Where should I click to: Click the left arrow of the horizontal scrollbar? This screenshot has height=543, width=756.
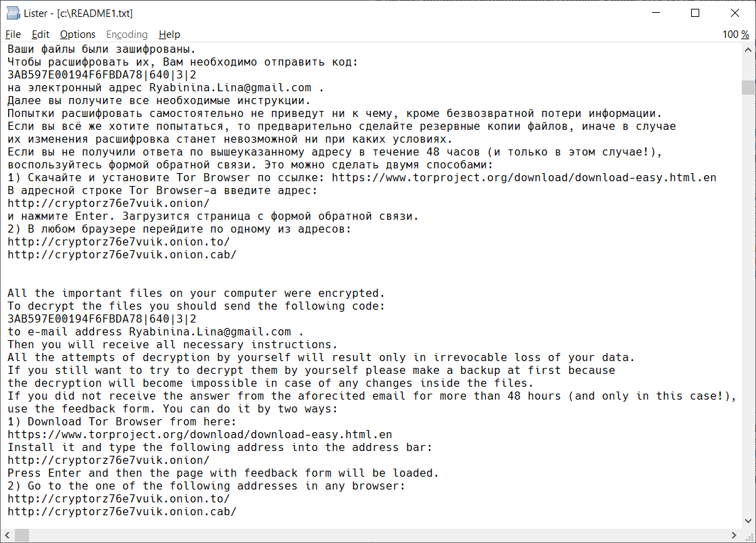(5, 534)
